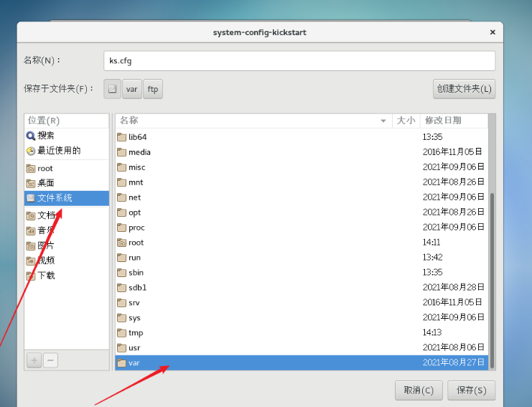Sort by the 修改日期 column header
Screen dimensions: 532x407
(454, 121)
